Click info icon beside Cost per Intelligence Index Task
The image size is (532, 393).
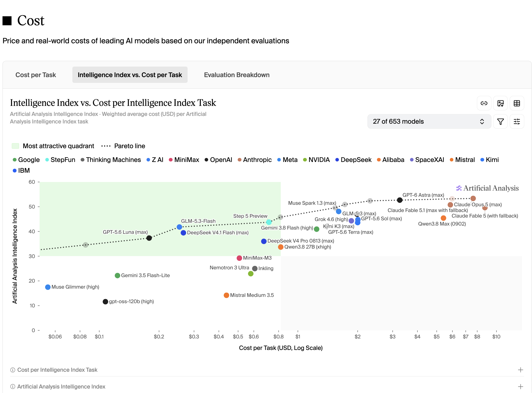[13, 370]
